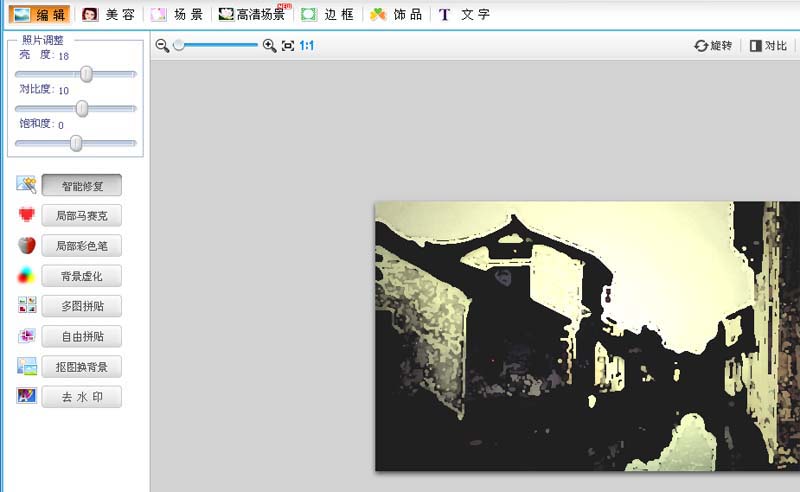Click the 旋转 rotate button
The width and height of the screenshot is (800, 492).
[x=713, y=45]
